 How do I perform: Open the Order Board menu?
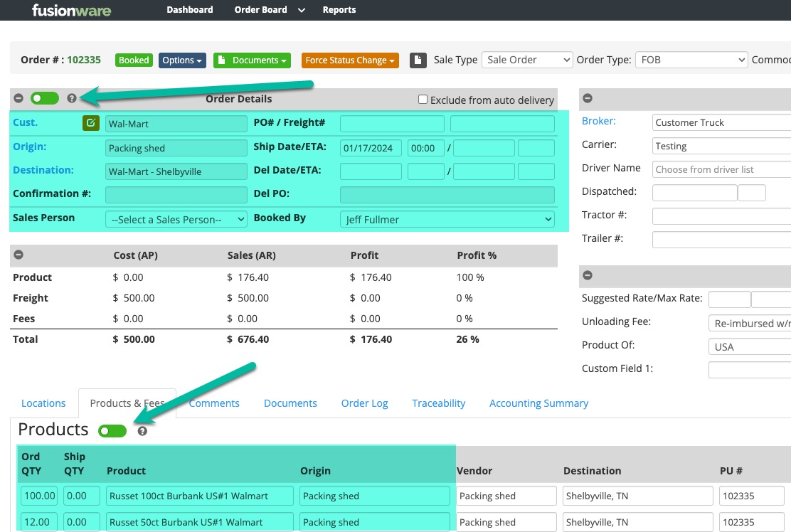pyautogui.click(x=260, y=9)
